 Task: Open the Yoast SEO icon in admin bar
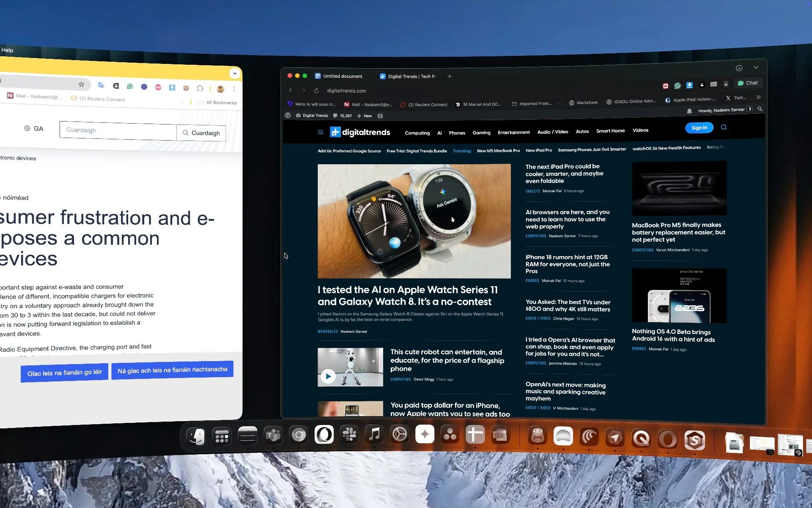(380, 116)
